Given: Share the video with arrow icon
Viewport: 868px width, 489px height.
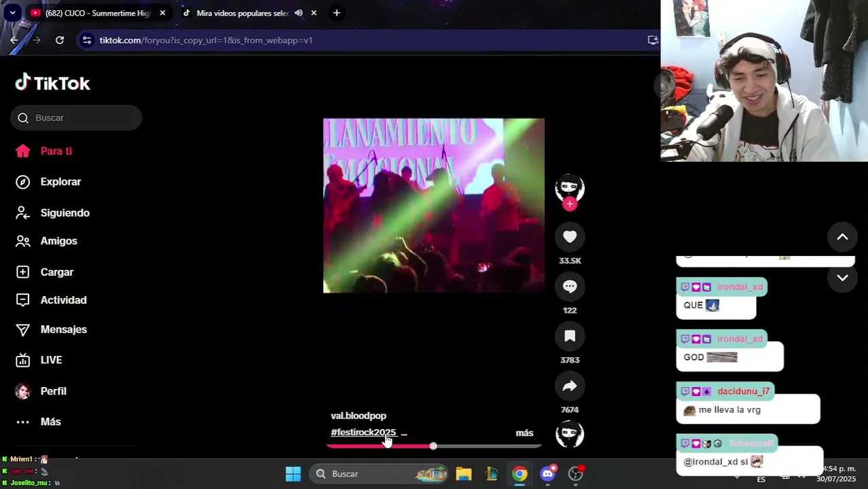Looking at the screenshot, I should [570, 386].
